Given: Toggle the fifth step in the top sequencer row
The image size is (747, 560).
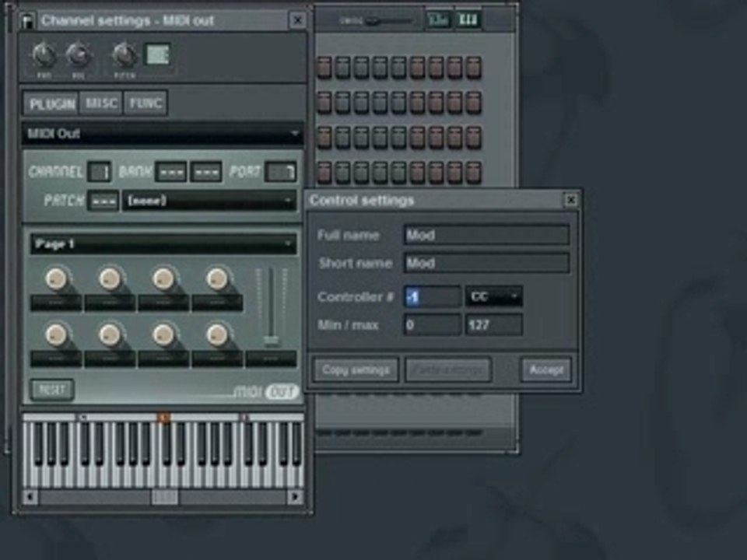Looking at the screenshot, I should 398,68.
